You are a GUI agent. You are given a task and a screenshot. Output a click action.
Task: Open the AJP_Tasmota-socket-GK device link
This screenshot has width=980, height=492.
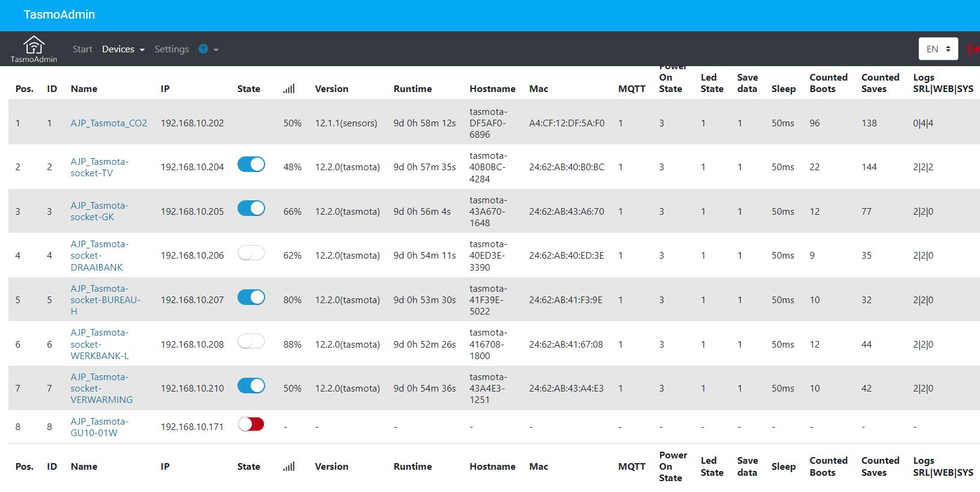click(x=100, y=211)
